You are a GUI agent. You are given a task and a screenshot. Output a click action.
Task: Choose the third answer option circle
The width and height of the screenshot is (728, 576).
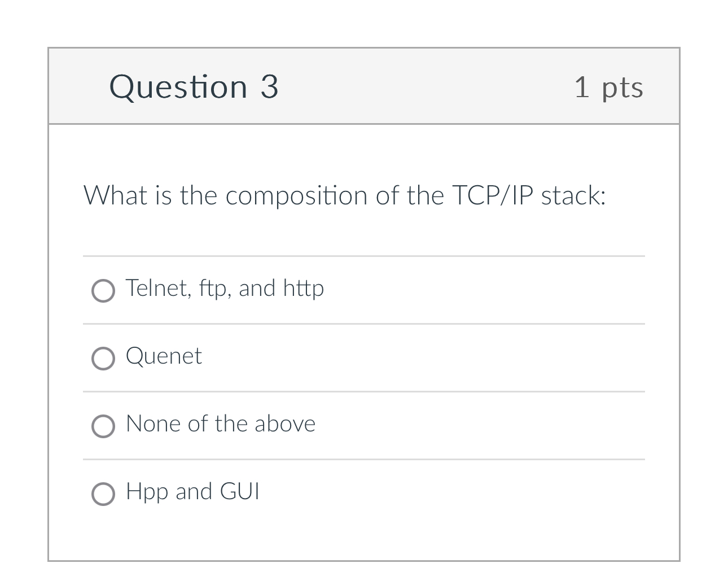point(103,426)
